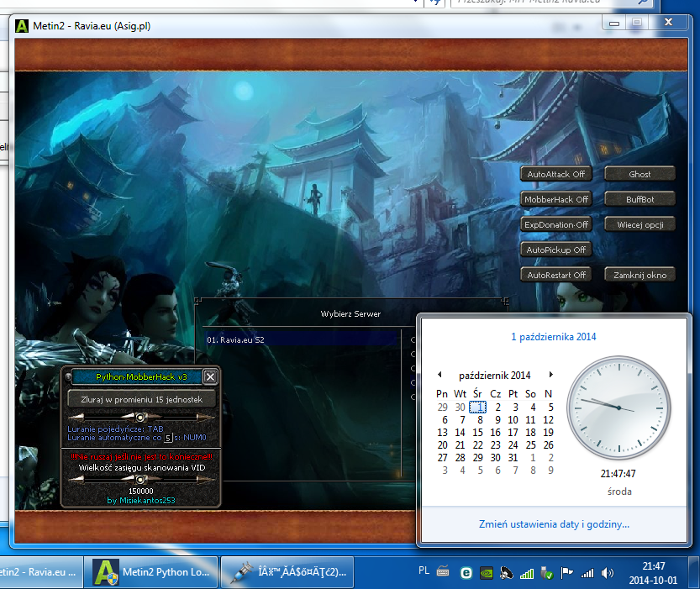Switch to the syringe injector taskbar item
This screenshot has height=589, width=700.
point(287,572)
